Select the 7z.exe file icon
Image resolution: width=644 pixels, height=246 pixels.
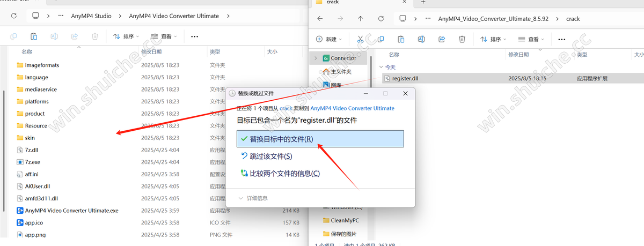[20, 162]
